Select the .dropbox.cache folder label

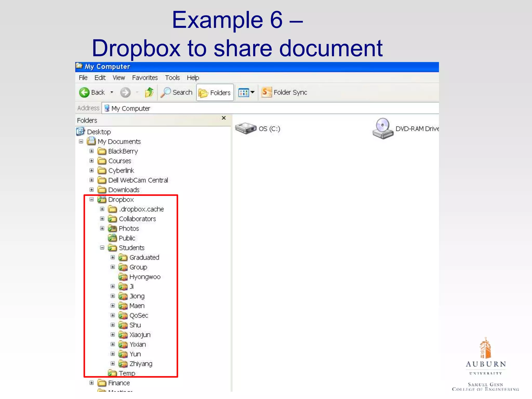[x=141, y=209]
